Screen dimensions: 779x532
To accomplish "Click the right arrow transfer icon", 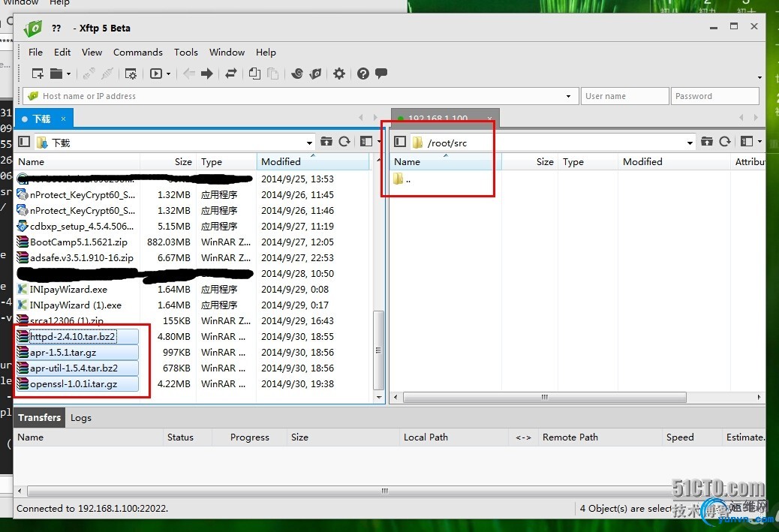I will pyautogui.click(x=206, y=74).
